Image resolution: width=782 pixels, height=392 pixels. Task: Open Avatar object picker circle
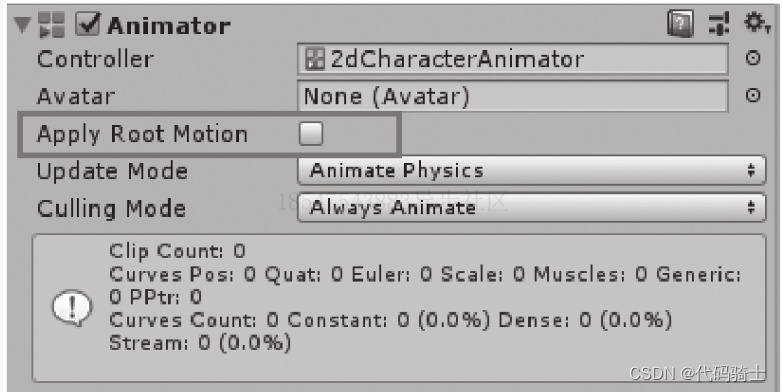[753, 95]
